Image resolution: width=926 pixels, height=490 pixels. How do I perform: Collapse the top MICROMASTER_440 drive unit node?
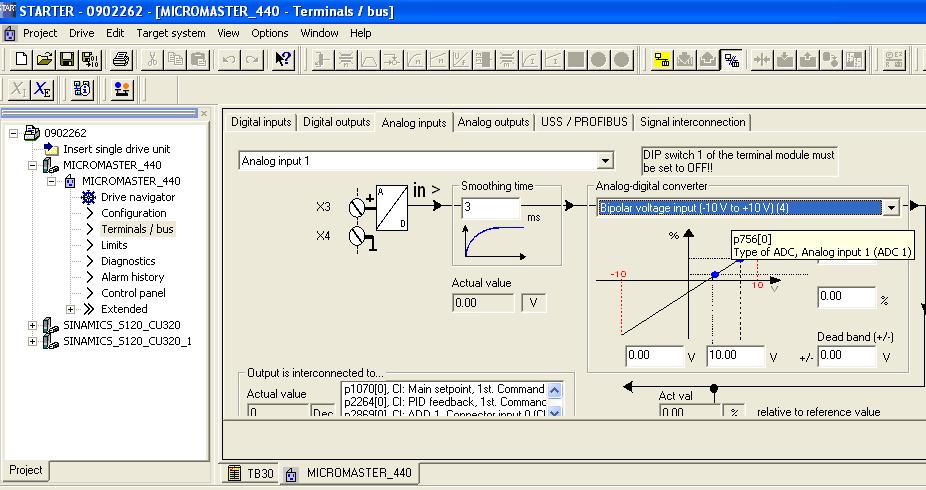pos(32,165)
